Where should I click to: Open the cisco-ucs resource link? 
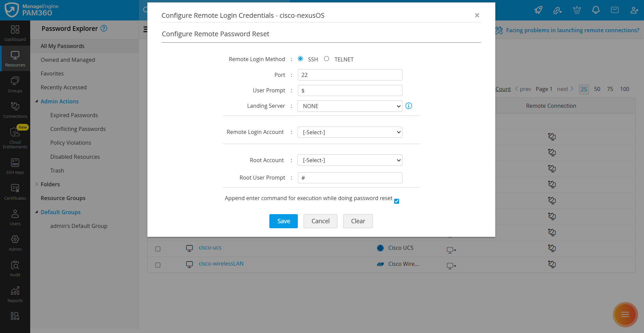point(210,247)
